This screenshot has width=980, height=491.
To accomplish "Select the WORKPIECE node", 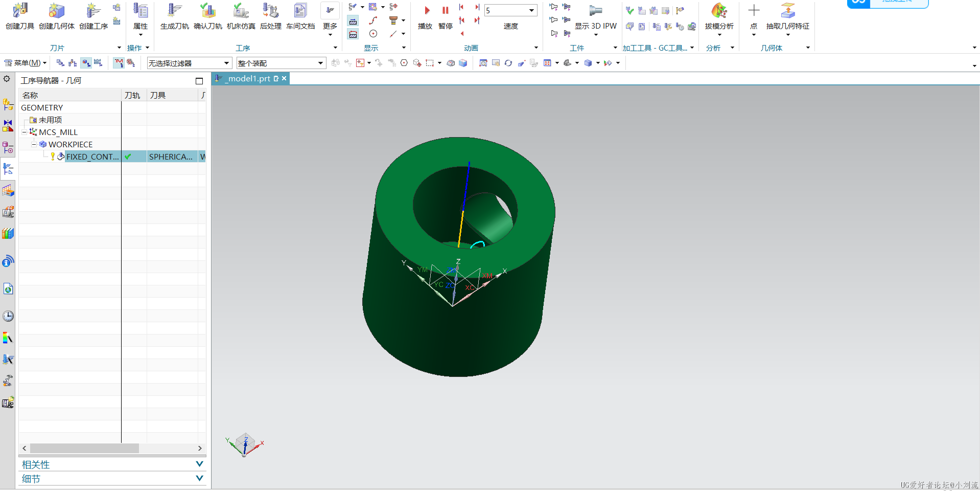I will pos(71,144).
